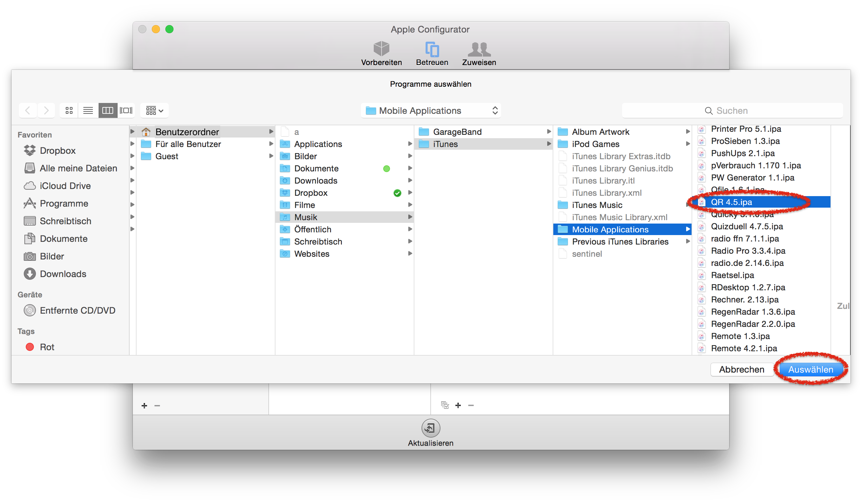Open the arrangement options dropdown
Image resolution: width=862 pixels, height=504 pixels.
tap(155, 110)
